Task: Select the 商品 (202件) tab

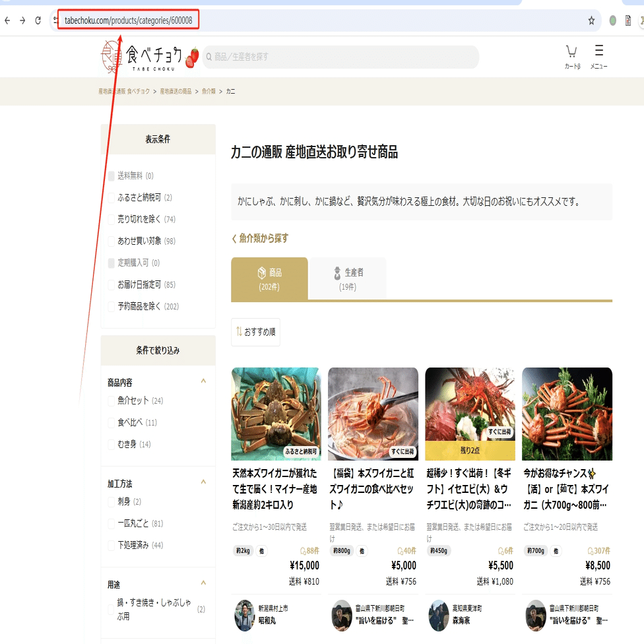Action: pos(269,279)
